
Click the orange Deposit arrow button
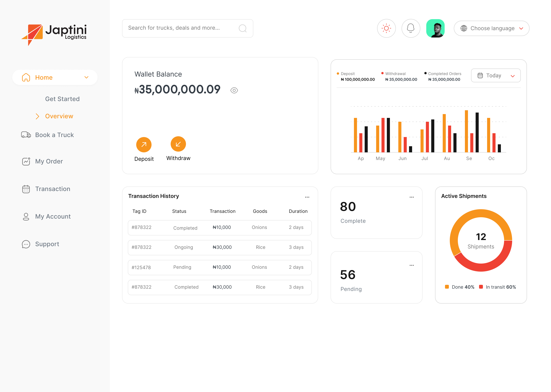144,145
